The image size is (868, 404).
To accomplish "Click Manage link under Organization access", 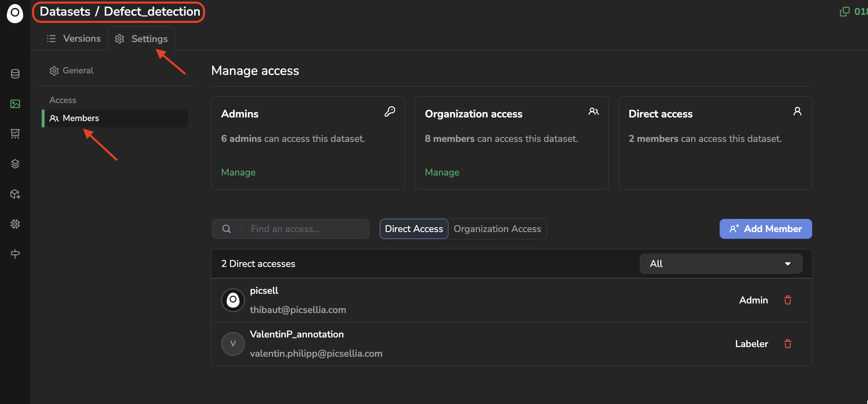I will [442, 172].
